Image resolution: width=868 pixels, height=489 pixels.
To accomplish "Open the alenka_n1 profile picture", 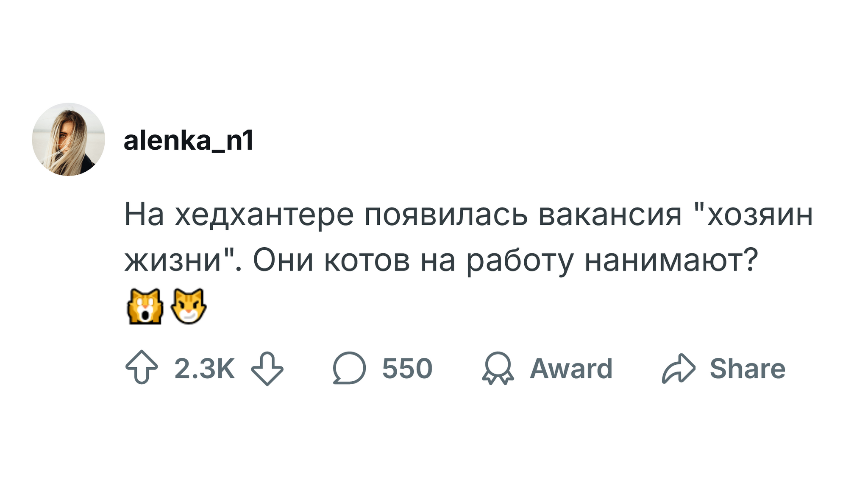I will tap(68, 139).
